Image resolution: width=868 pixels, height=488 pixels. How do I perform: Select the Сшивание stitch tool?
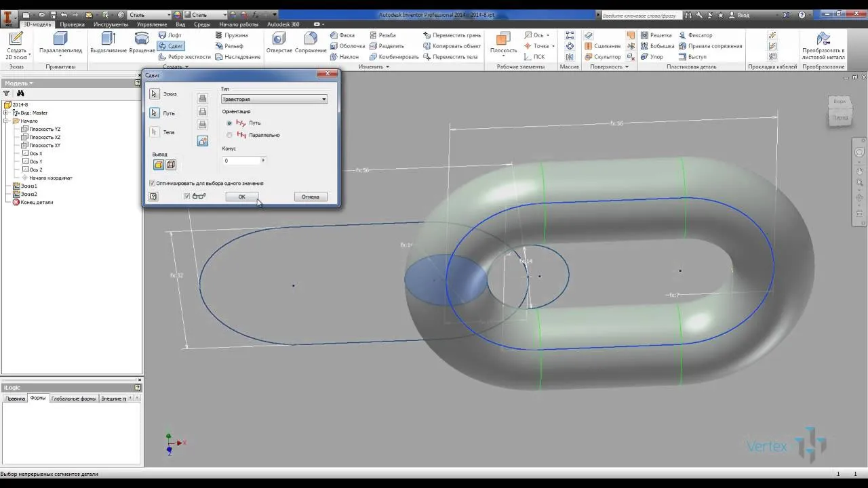(602, 46)
